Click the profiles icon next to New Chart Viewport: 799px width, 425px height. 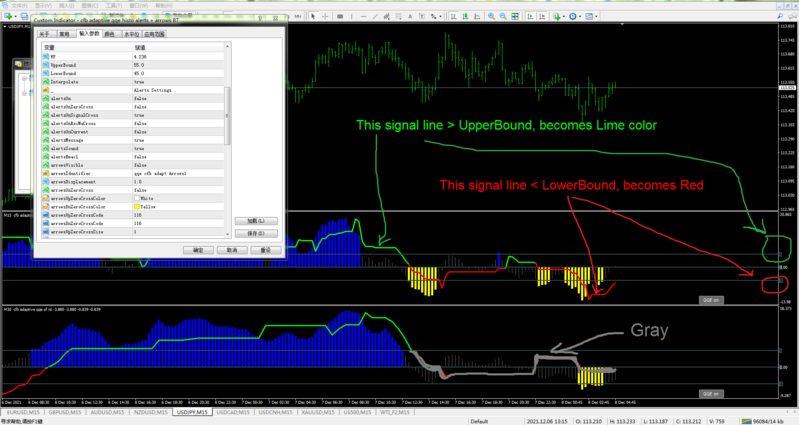(x=24, y=16)
